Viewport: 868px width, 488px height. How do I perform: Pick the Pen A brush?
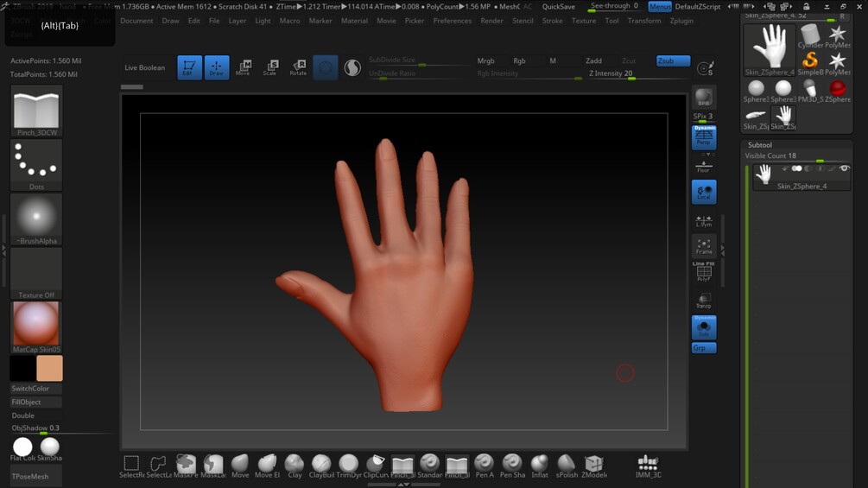coord(485,466)
